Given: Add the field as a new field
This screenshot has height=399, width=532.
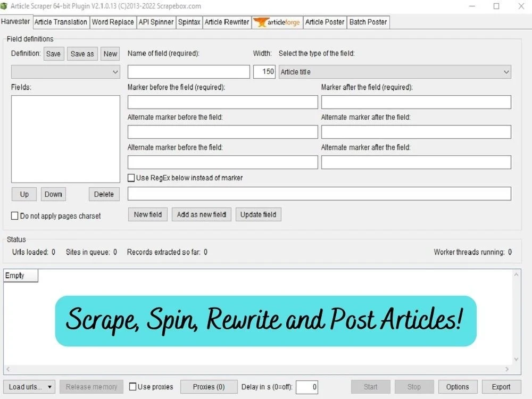Looking at the screenshot, I should pyautogui.click(x=202, y=214).
